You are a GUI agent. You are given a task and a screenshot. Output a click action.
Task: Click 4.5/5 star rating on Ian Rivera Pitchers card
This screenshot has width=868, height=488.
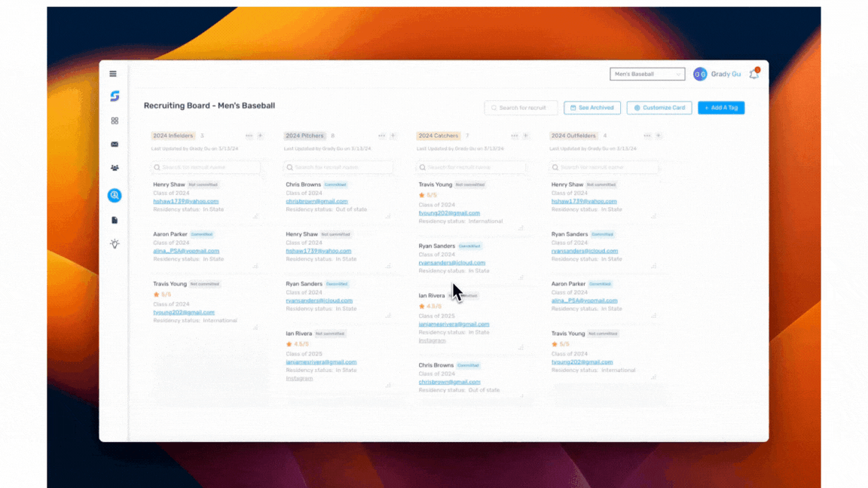coord(298,344)
